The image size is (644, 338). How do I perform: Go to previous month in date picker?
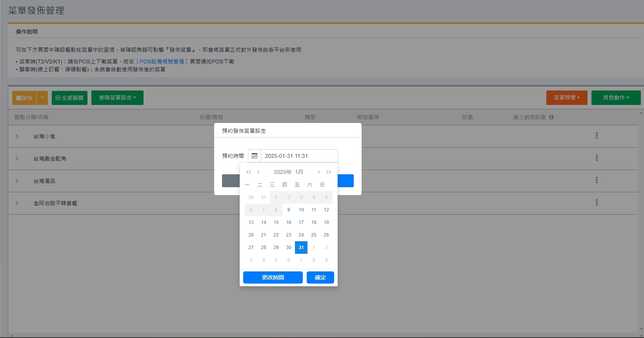(258, 172)
